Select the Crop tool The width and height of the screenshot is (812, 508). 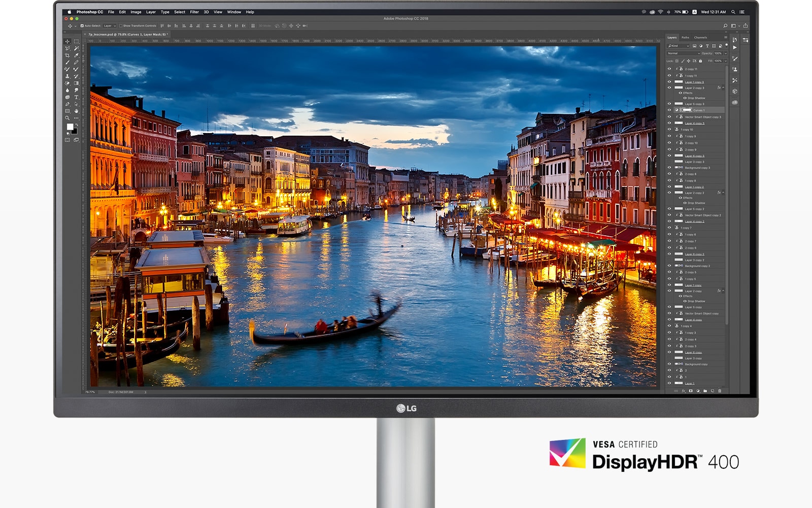[67, 55]
